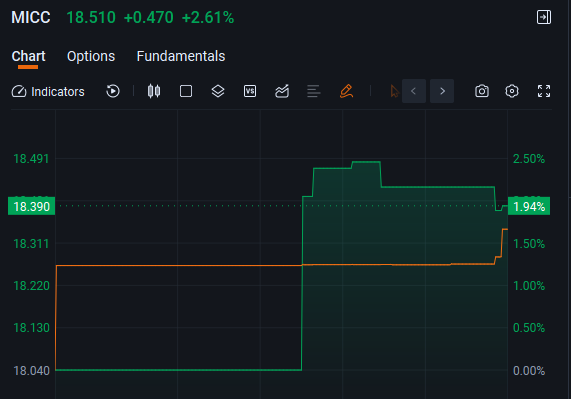The width and height of the screenshot is (571, 399).
Task: Select the candlestick chart type icon
Action: pyautogui.click(x=154, y=91)
